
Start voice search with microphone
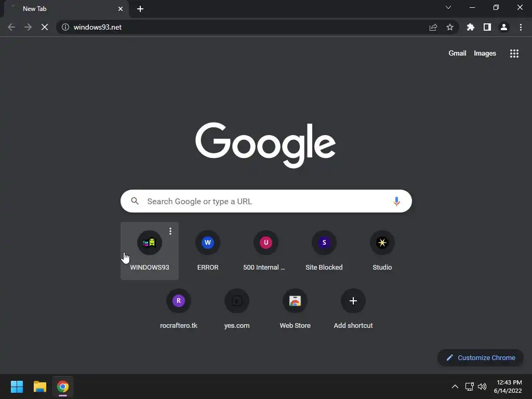396,201
